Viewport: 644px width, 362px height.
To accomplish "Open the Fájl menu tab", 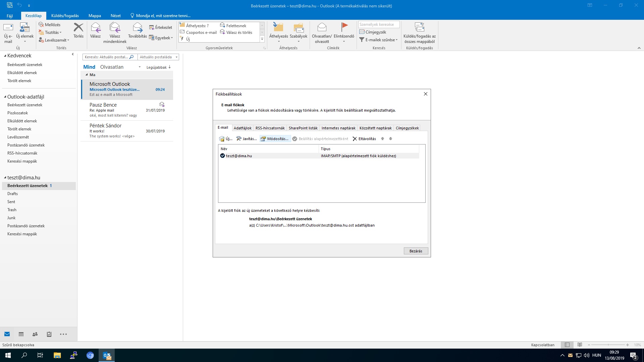I will [10, 16].
